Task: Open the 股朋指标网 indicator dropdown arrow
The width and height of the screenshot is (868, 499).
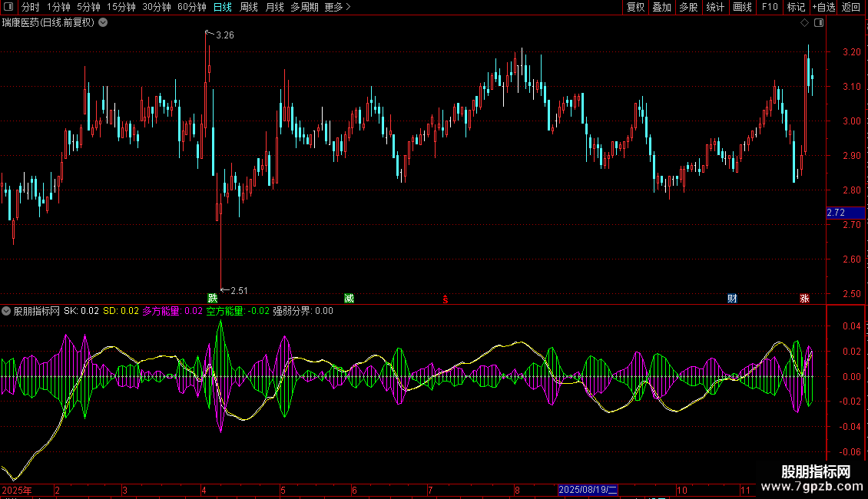Action: pos(7,311)
